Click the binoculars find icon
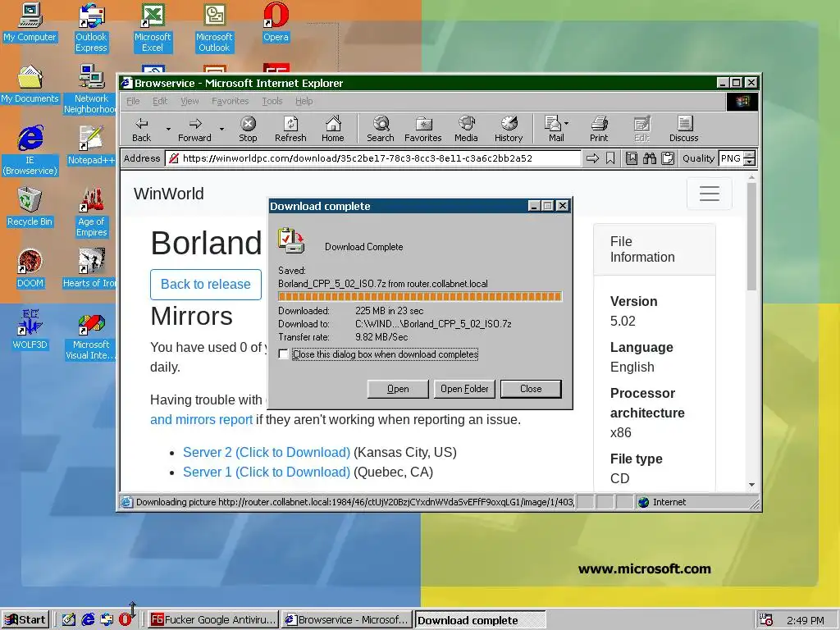 coord(650,158)
